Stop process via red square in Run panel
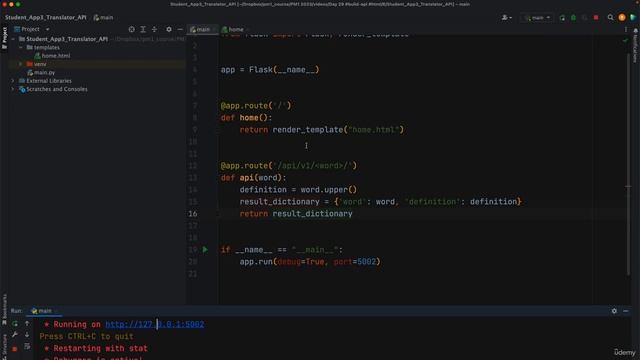The height and width of the screenshot is (360, 640). [x=15, y=349]
